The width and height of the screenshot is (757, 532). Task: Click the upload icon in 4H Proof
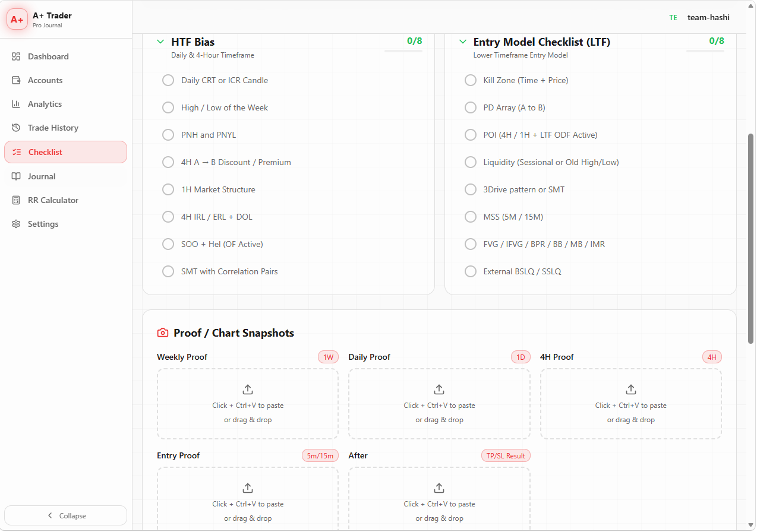[x=631, y=389]
